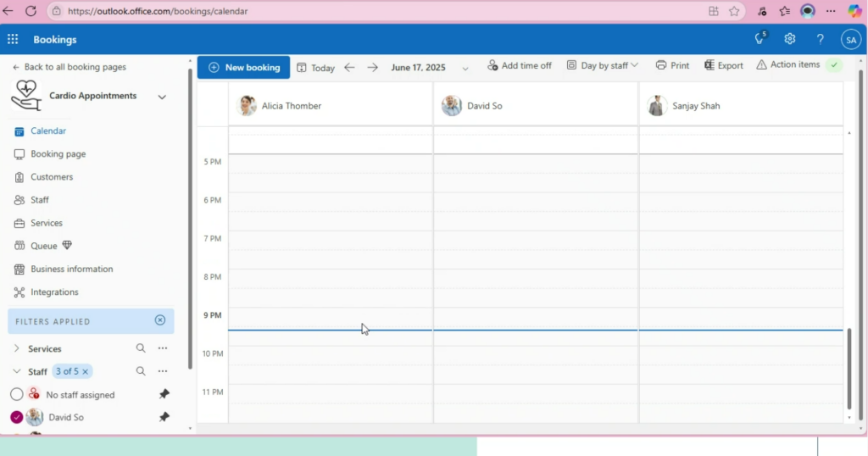The image size is (868, 456).
Task: Clear all applied filters X icon
Action: [x=160, y=320]
